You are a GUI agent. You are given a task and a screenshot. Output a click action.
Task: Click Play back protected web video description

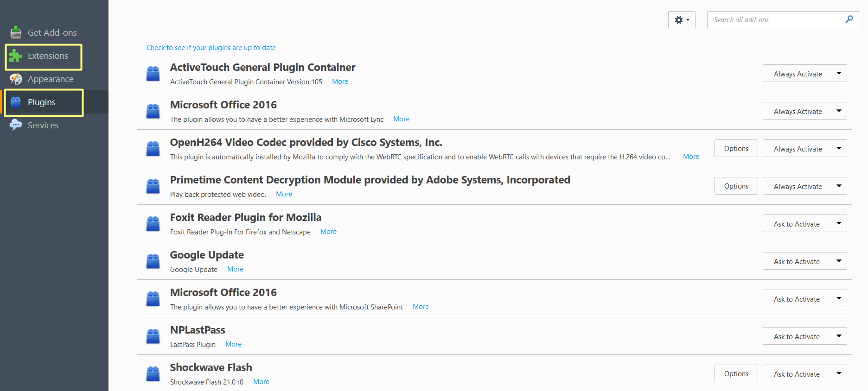pos(218,195)
